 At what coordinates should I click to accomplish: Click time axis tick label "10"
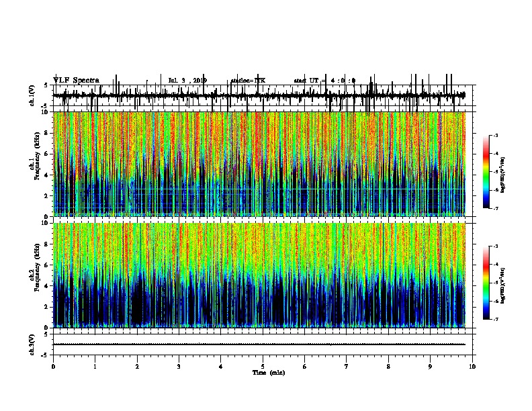(472, 367)
